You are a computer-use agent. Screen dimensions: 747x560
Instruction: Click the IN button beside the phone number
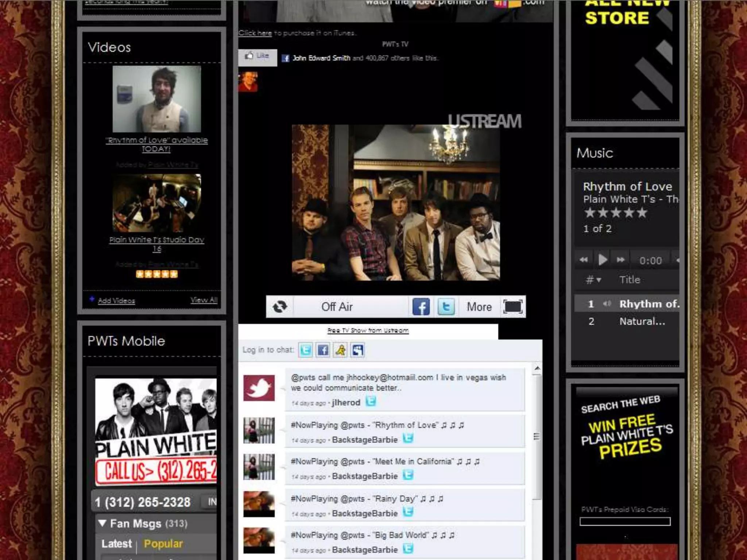[x=210, y=502]
